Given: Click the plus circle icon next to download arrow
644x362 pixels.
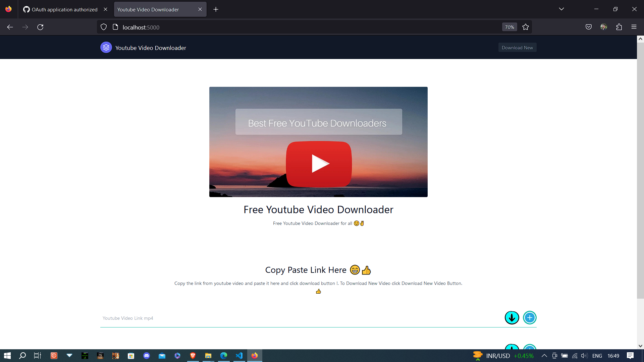Looking at the screenshot, I should tap(530, 318).
